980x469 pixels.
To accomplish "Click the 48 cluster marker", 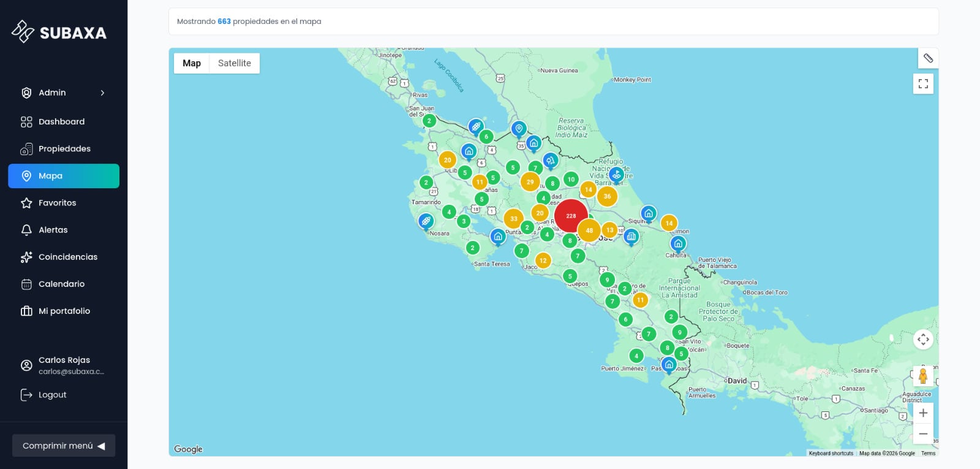I will [589, 231].
